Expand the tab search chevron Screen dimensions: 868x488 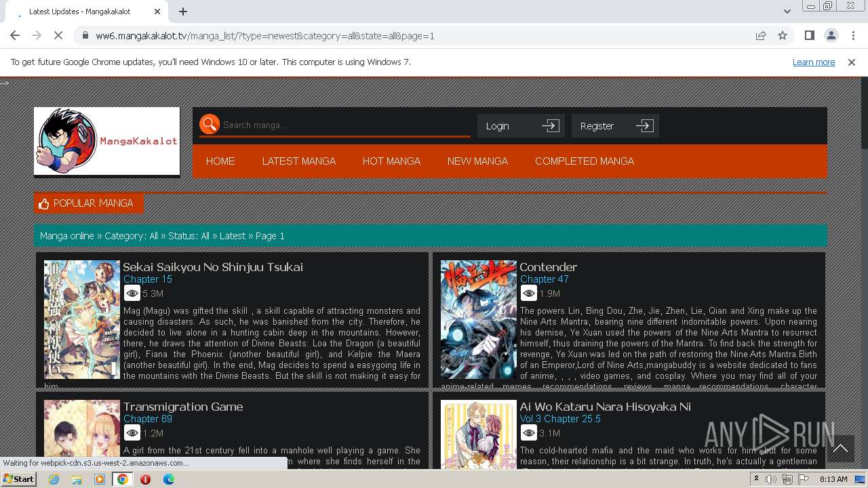point(787,12)
